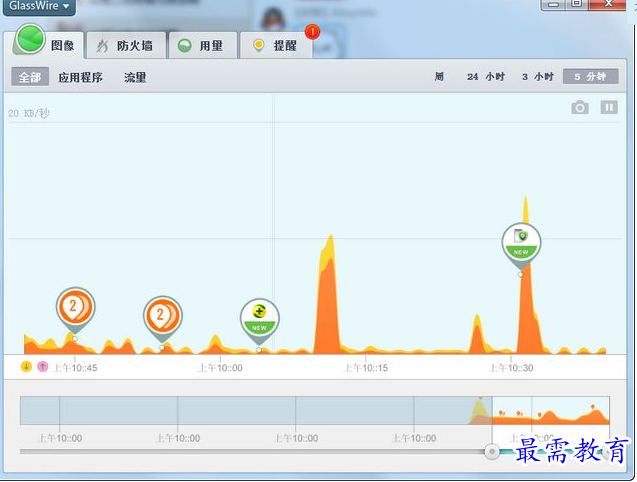Click the shield NEW marker on tall peak
The height and width of the screenshot is (482, 637).
point(521,243)
